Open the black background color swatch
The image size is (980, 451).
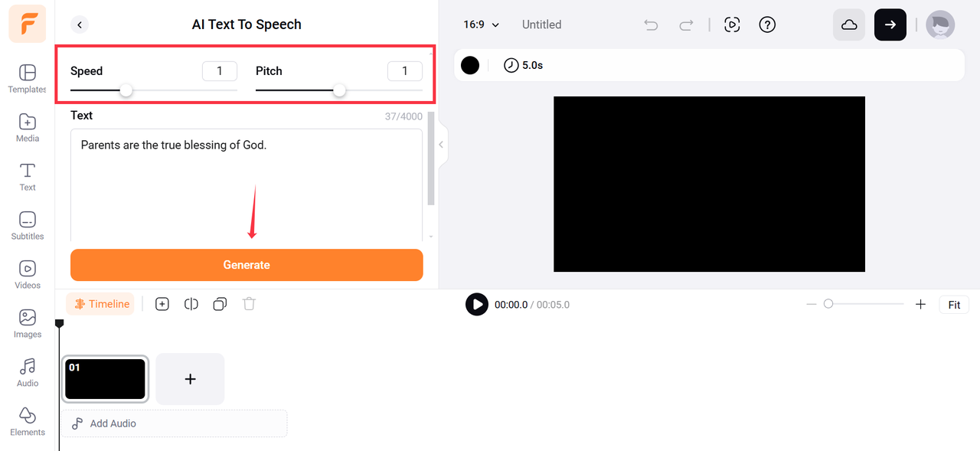tap(470, 65)
